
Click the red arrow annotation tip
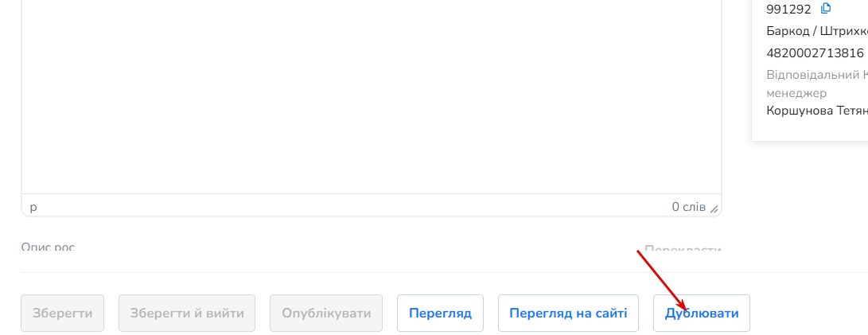pos(687,310)
